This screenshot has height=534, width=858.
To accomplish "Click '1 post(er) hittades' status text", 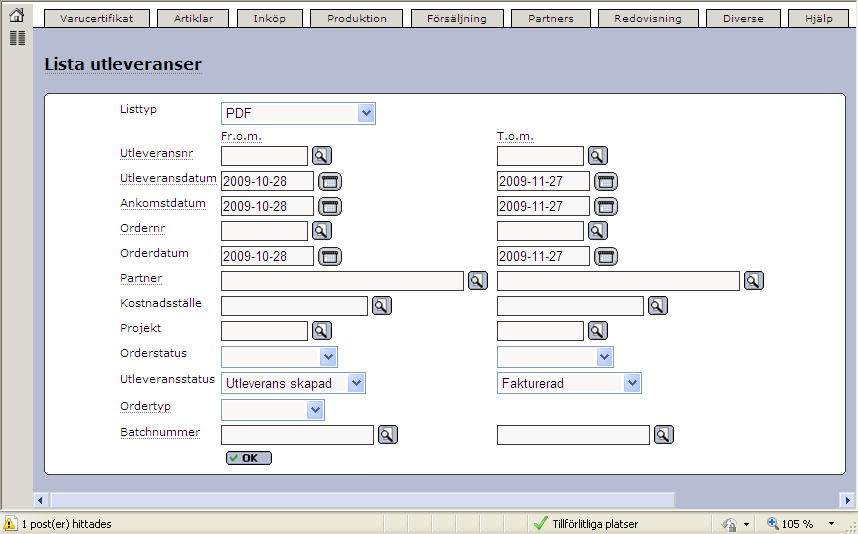I will coord(66,524).
